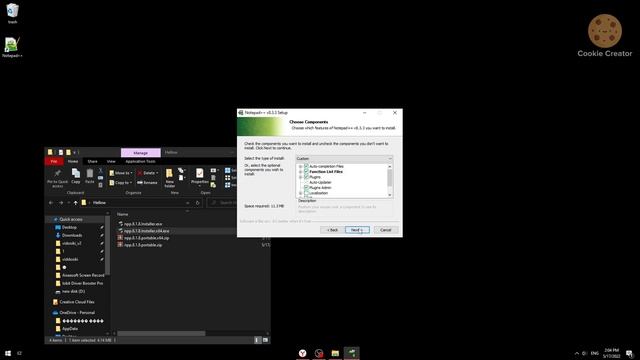Switch to the Share ribbon tab
The width and height of the screenshot is (640, 360).
[x=93, y=161]
